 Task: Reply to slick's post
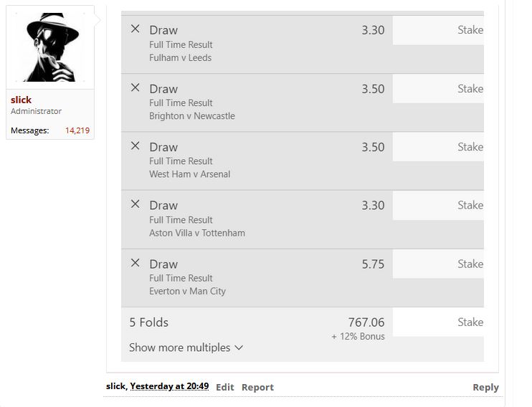485,388
